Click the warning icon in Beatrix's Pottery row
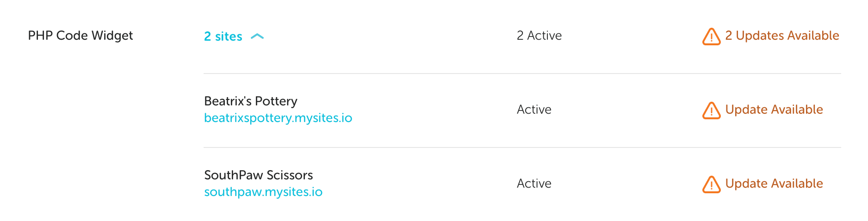The height and width of the screenshot is (221, 868). click(711, 110)
